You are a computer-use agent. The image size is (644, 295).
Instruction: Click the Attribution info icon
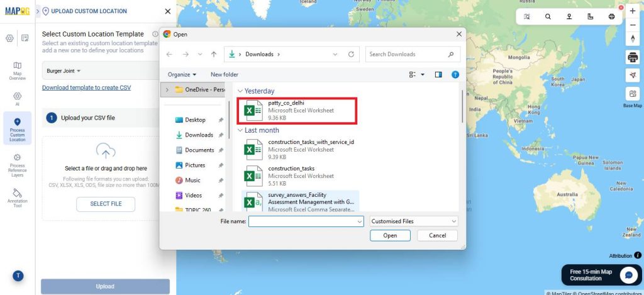[638, 255]
